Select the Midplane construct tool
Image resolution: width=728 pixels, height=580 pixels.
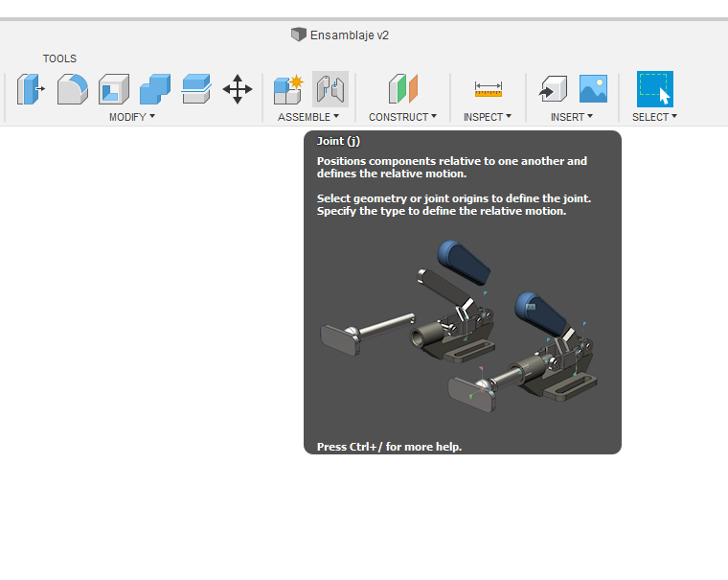[x=403, y=89]
